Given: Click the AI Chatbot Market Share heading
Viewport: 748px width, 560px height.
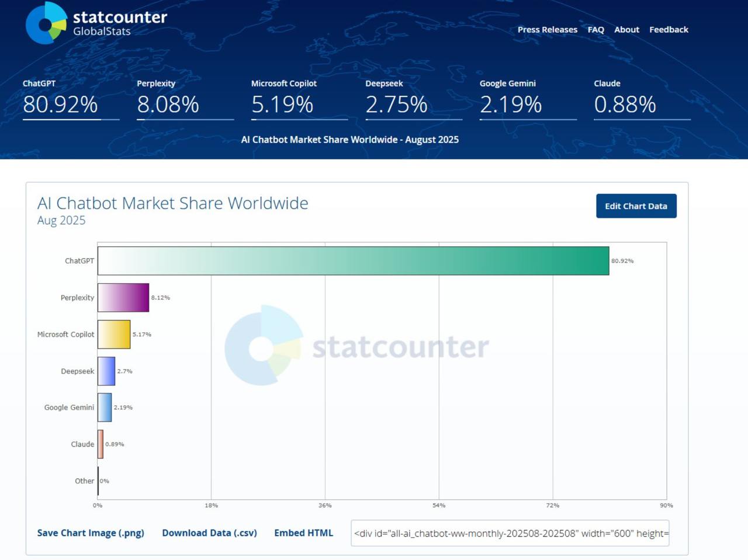Looking at the screenshot, I should pyautogui.click(x=173, y=203).
